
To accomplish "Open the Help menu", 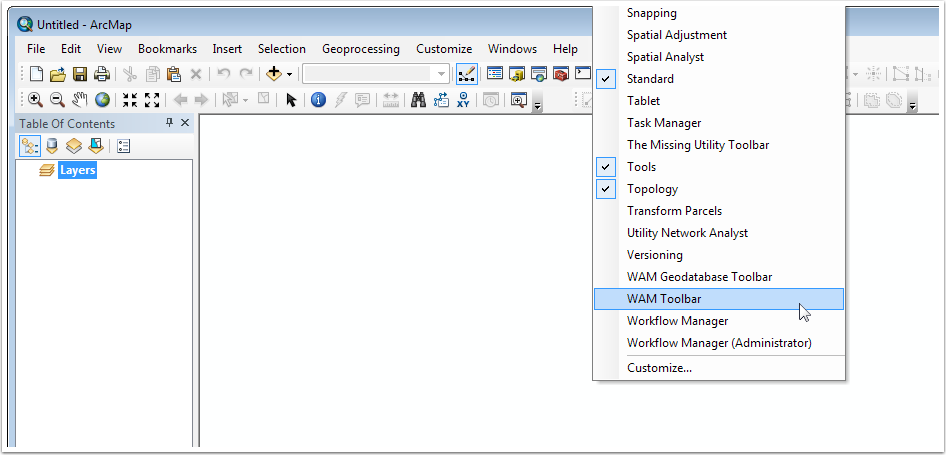I will 565,49.
